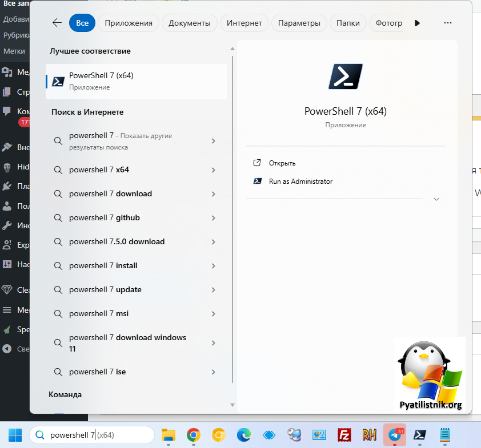Viewport: 481px width, 448px height.
Task: Expand more actions with down chevron
Action: 436,199
